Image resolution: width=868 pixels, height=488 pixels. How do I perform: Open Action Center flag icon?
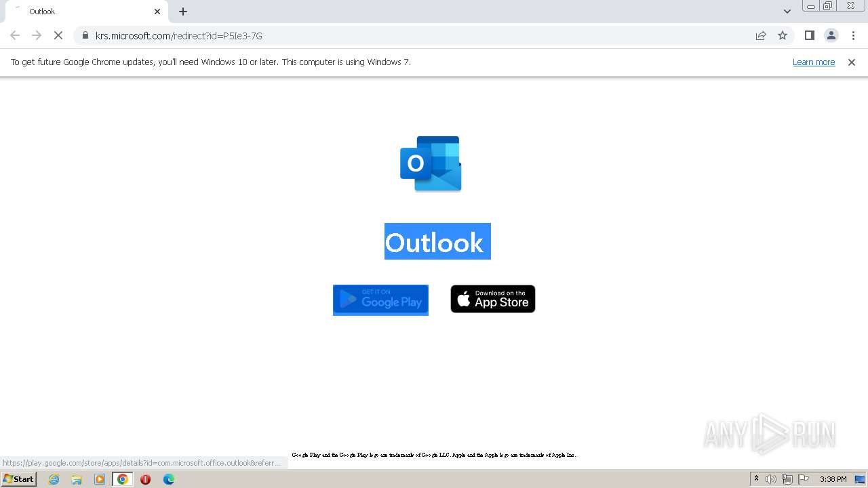804,479
